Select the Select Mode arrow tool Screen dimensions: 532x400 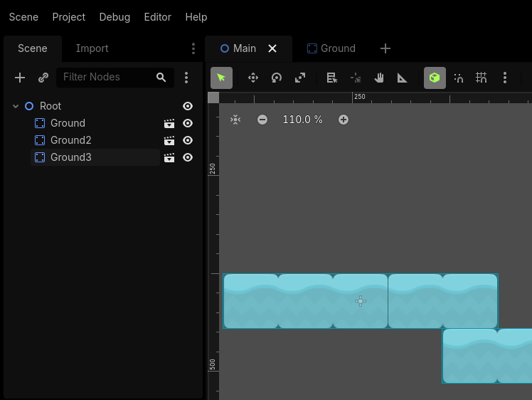pos(221,78)
